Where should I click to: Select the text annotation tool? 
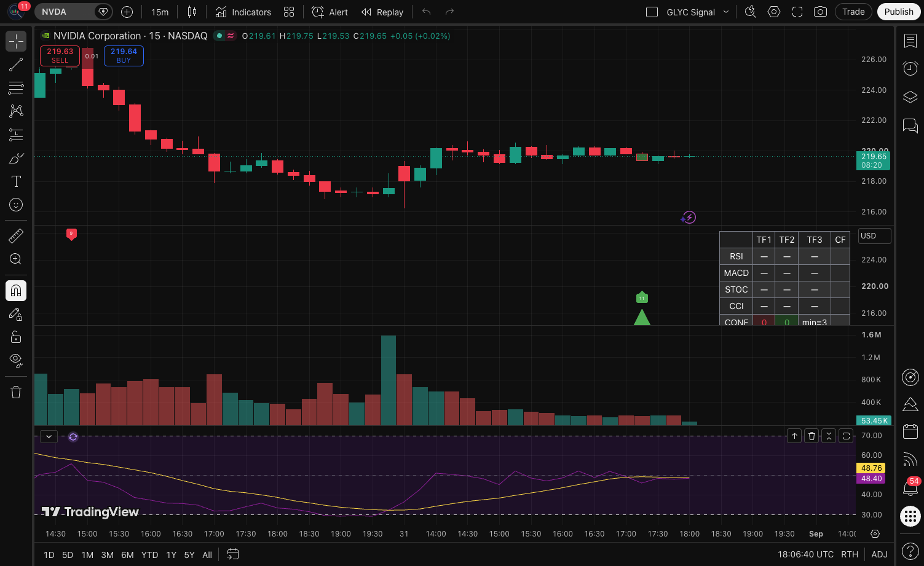tap(16, 181)
